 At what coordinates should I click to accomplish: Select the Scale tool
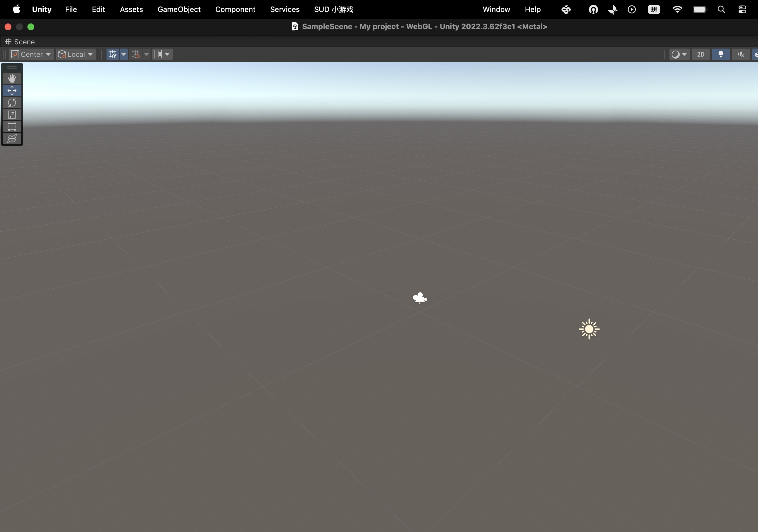[12, 115]
